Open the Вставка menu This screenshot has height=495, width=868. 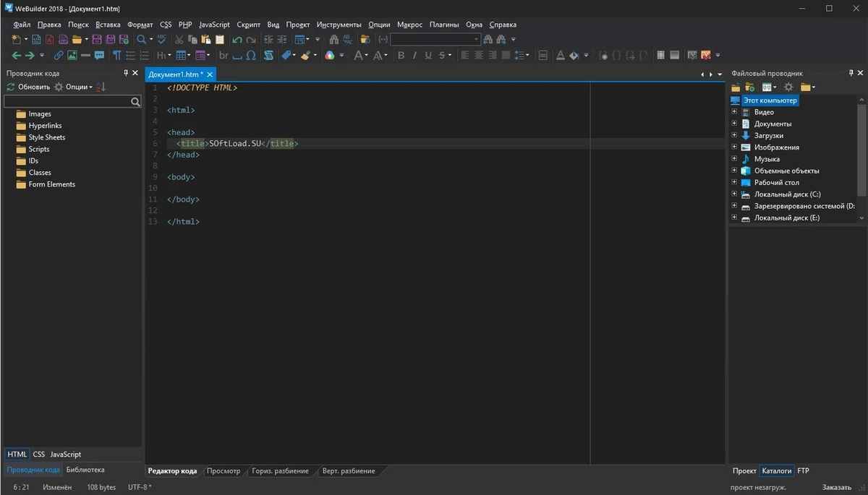[x=108, y=25]
